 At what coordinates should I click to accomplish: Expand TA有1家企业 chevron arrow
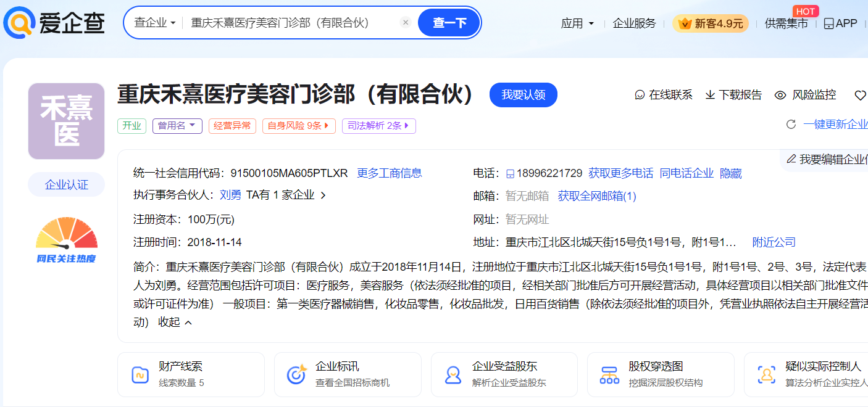pos(323,195)
